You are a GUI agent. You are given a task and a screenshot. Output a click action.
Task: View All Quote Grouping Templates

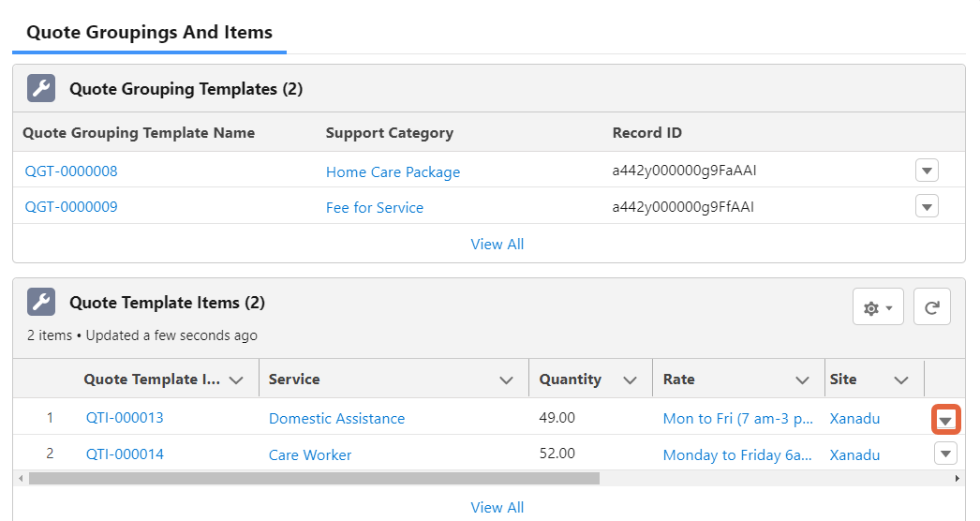[x=497, y=244]
